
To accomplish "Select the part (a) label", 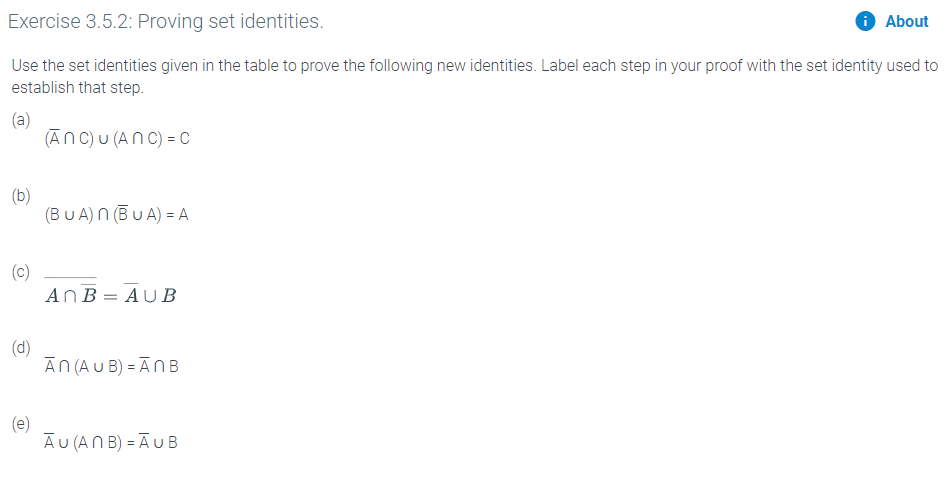I will coord(21,119).
